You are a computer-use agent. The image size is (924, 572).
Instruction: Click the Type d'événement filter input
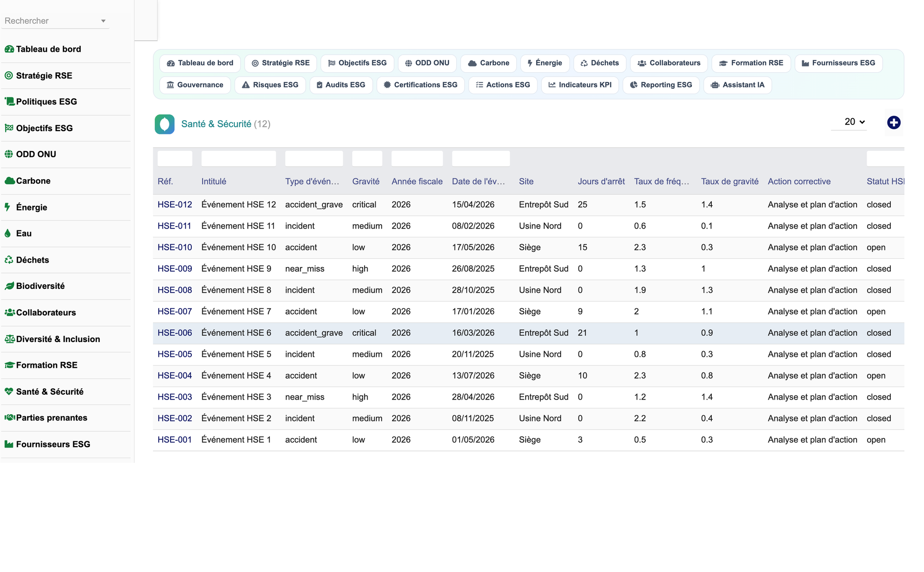(314, 159)
